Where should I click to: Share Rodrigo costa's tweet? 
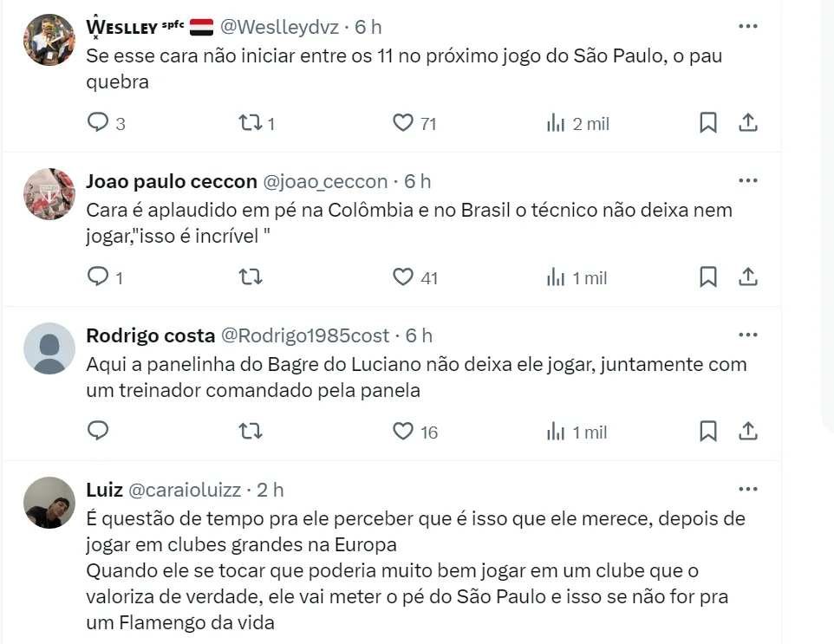tap(748, 431)
